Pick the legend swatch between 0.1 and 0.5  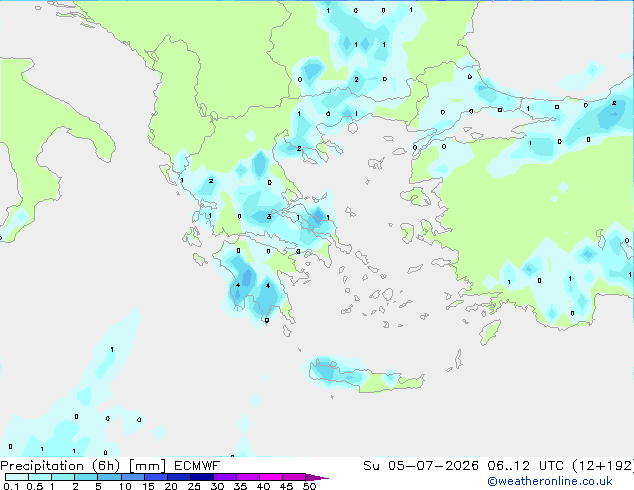pyautogui.click(x=17, y=477)
